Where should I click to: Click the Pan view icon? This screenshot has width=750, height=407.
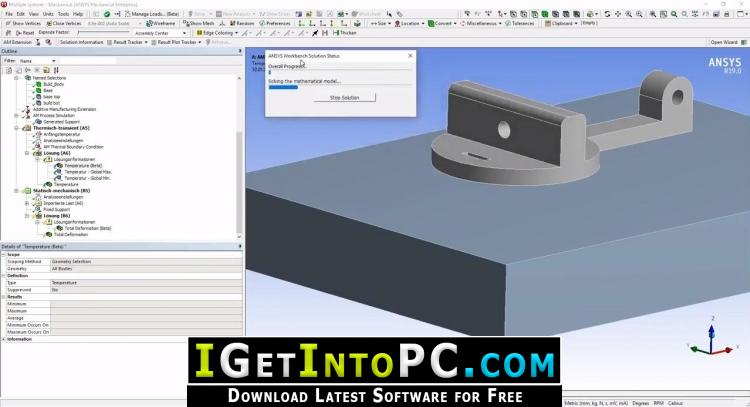(618, 14)
